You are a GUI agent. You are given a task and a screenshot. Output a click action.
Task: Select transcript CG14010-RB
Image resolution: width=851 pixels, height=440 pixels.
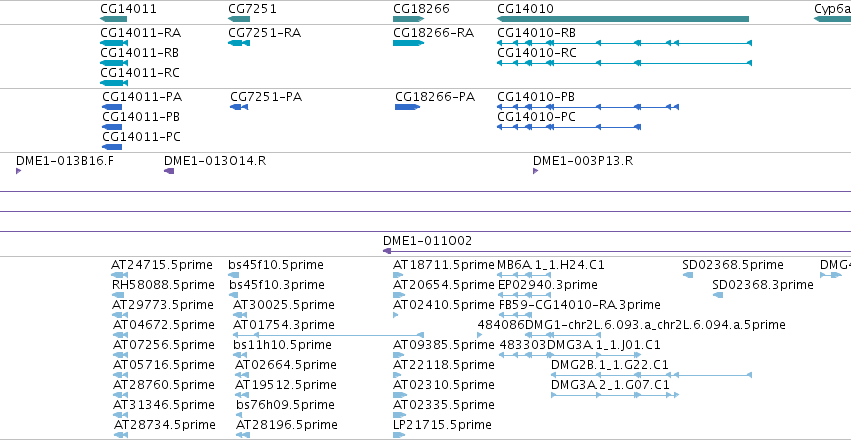[x=537, y=33]
